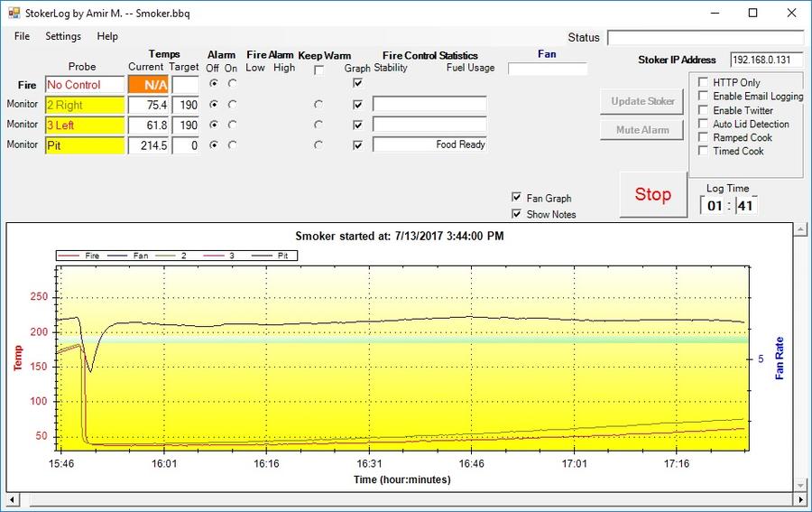Screen dimensions: 812x512
Task: Open the File menu
Action: click(22, 36)
